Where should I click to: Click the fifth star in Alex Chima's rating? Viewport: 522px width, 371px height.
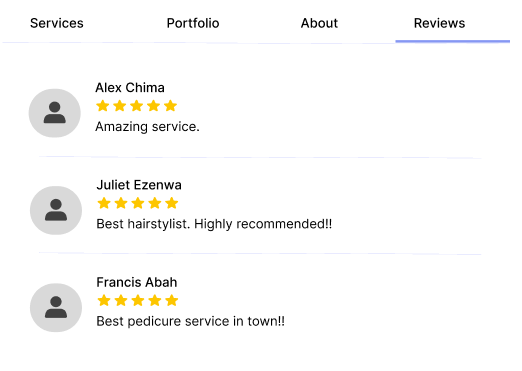pos(170,106)
